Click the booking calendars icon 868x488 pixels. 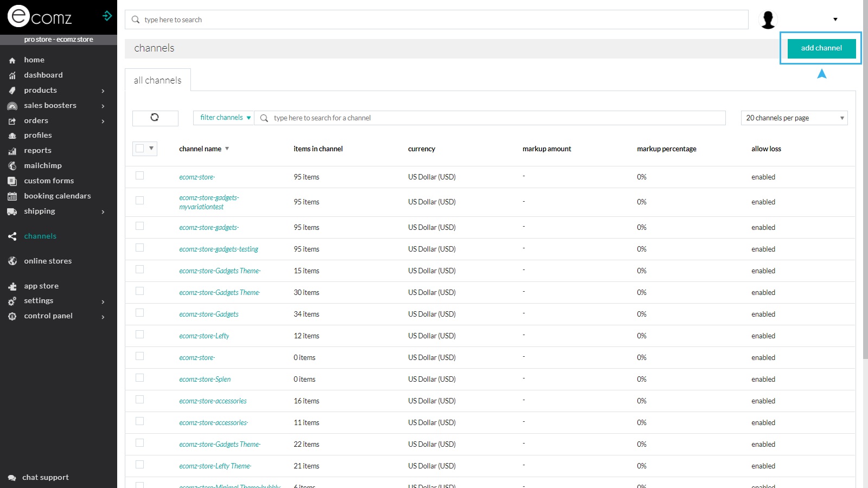(12, 196)
